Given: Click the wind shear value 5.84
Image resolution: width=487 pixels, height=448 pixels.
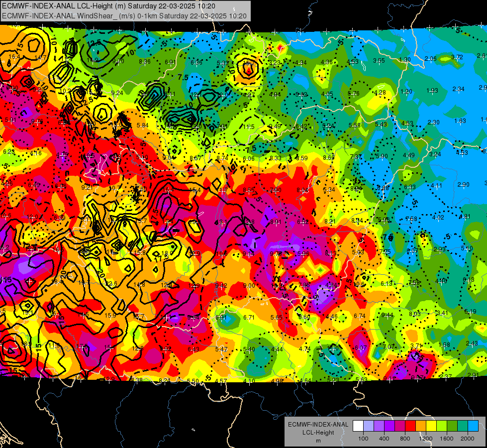Looking at the screenshot, I should pos(143,125).
